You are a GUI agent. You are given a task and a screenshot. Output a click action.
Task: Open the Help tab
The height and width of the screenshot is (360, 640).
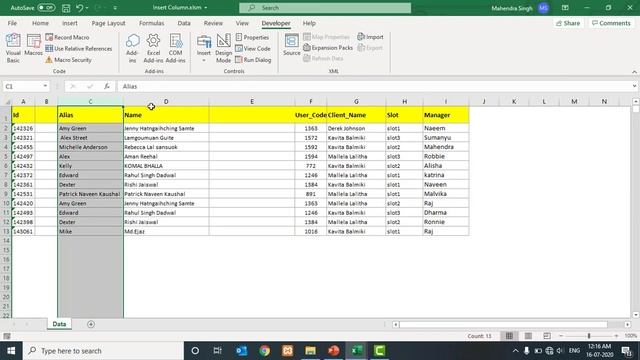click(x=309, y=23)
